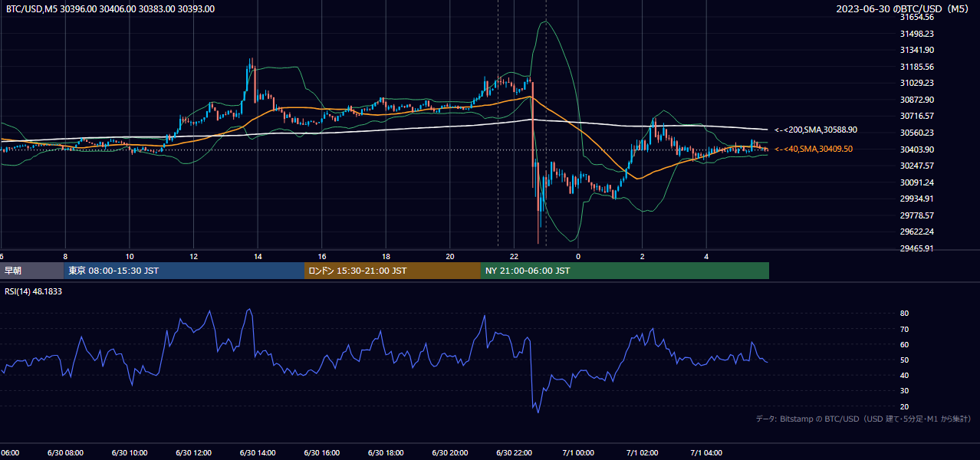Click the 30403.90 price axis label
This screenshot has height=460, width=980.
tap(916, 149)
